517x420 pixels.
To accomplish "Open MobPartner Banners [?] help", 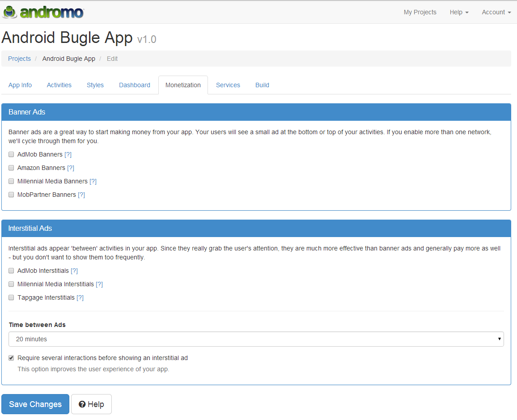I will (81, 195).
